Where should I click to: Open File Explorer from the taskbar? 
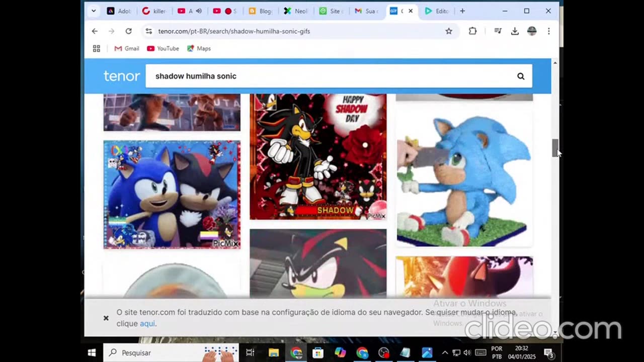(274, 352)
